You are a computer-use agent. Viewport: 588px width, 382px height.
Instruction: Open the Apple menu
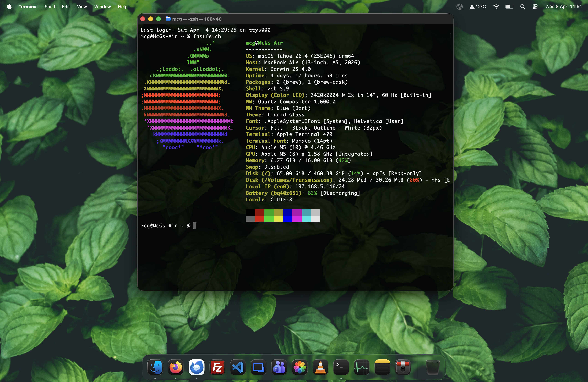click(x=9, y=7)
